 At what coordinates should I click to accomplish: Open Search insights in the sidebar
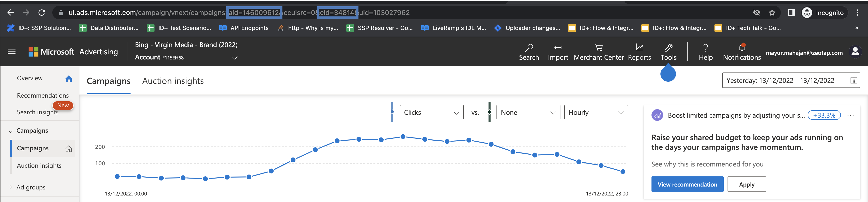tap(37, 112)
